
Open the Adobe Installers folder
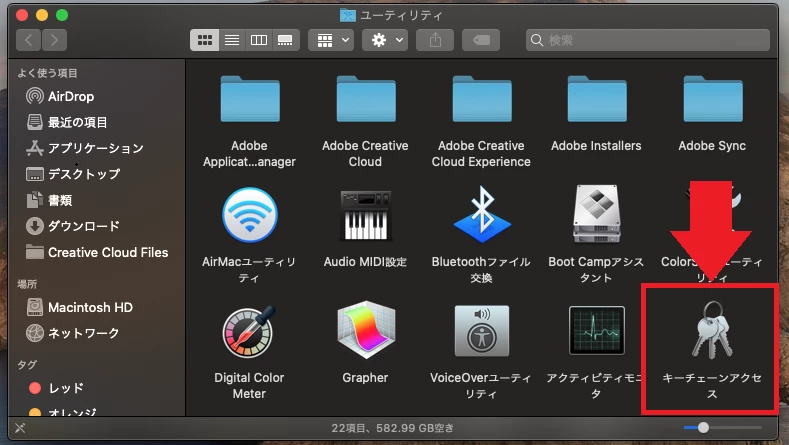click(x=597, y=99)
